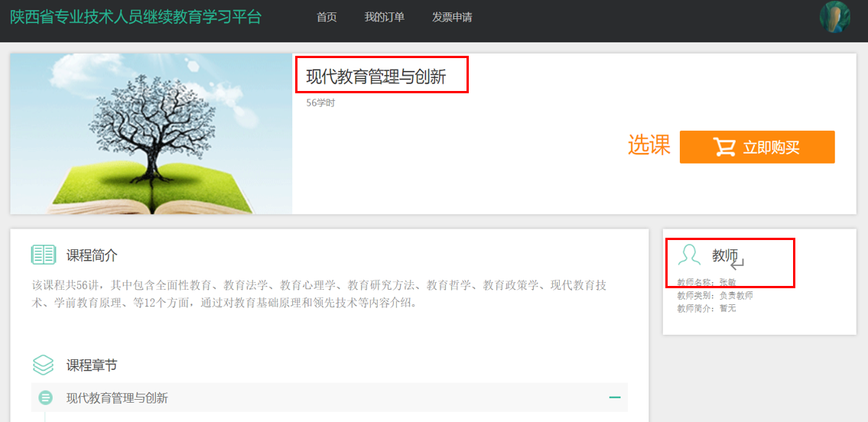Click the orange 选课 text
The width and height of the screenshot is (868, 422).
click(649, 145)
